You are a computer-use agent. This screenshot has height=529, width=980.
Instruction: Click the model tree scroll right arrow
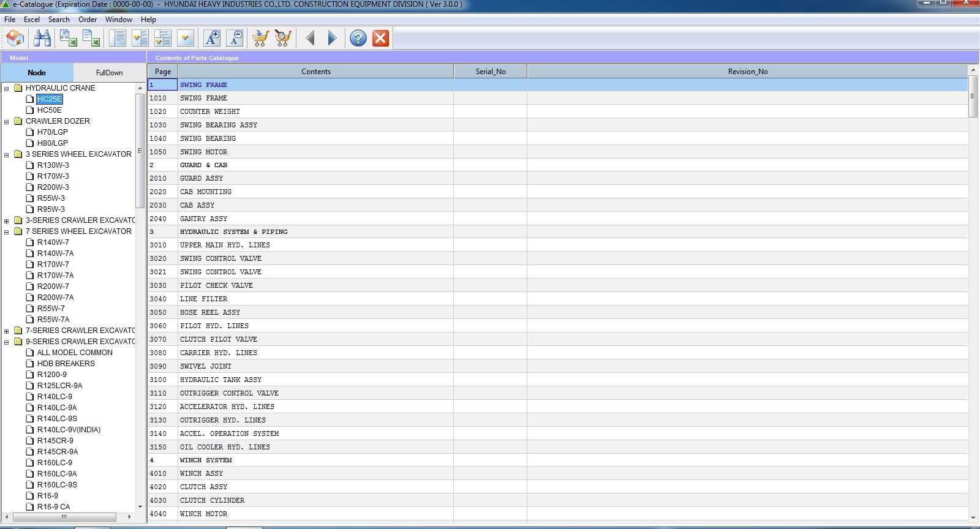(x=129, y=517)
